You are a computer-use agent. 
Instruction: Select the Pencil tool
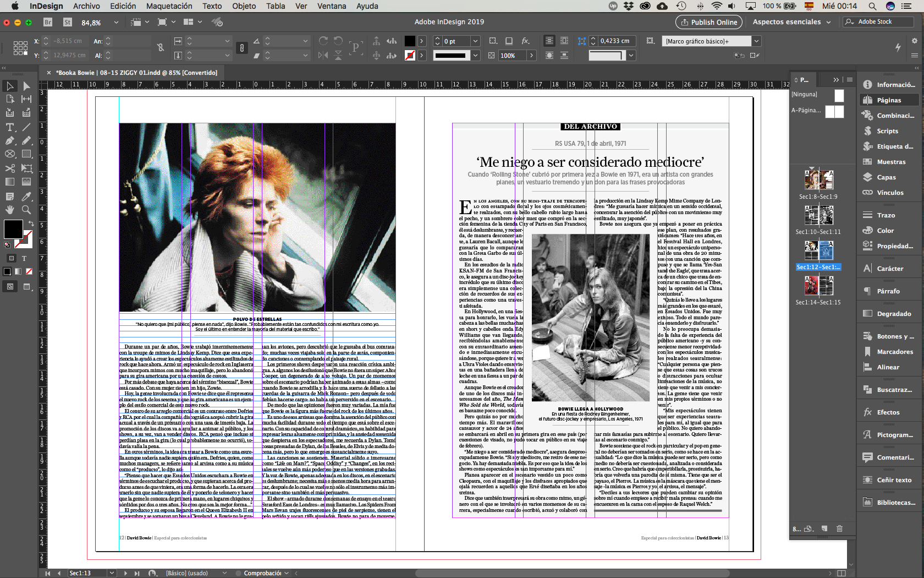pyautogui.click(x=26, y=141)
